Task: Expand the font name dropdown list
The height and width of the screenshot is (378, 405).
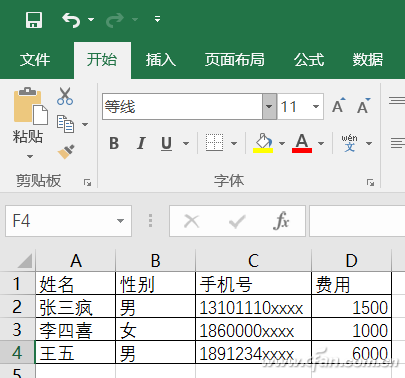Action: coord(269,107)
